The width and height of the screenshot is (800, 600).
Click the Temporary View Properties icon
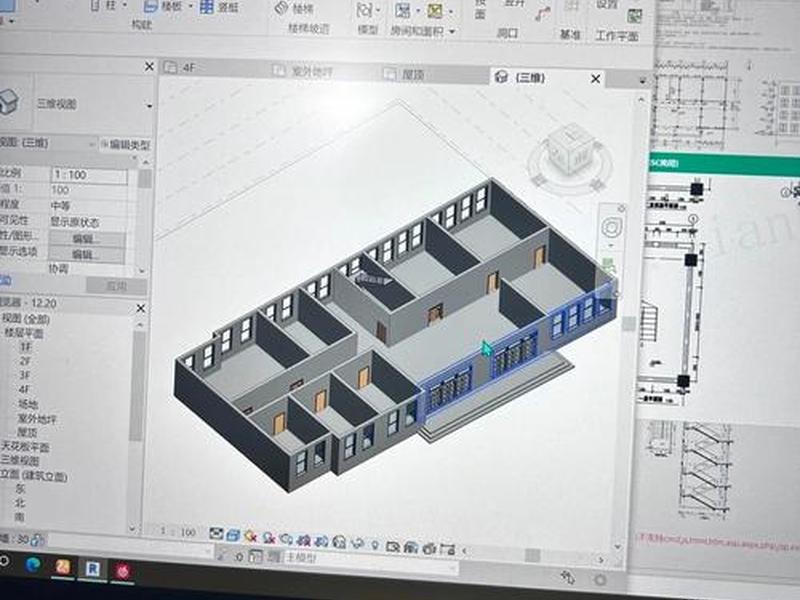coord(393,546)
